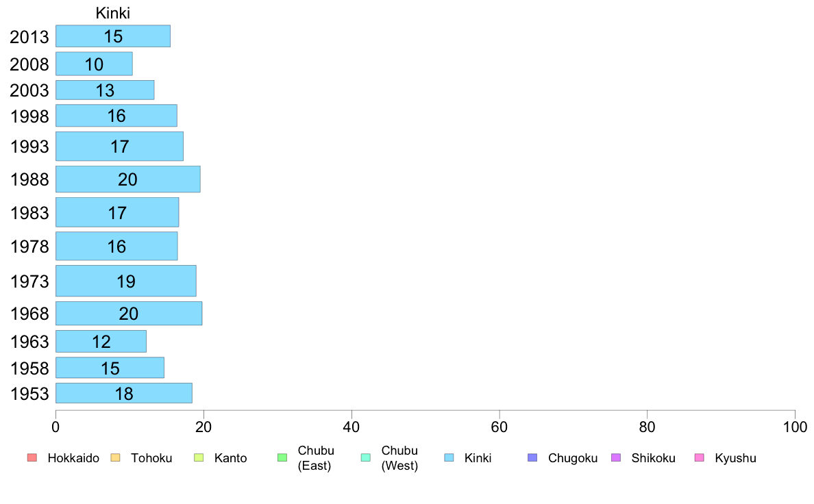Click the Kyushu pink legend swatch
The width and height of the screenshot is (814, 504).
(x=700, y=457)
